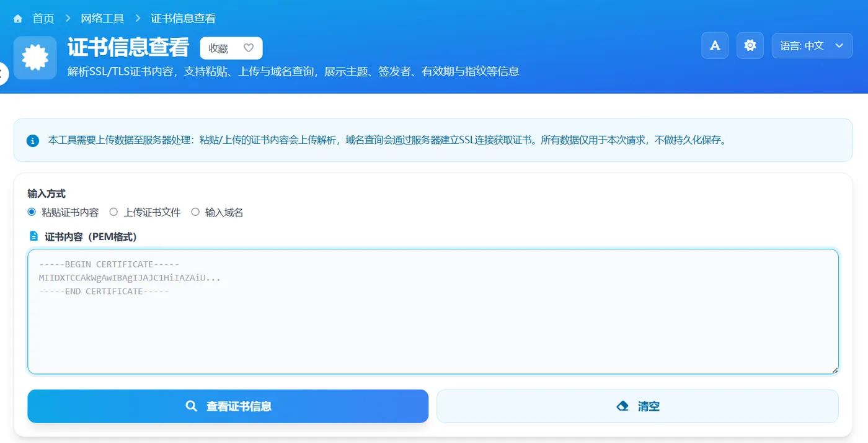Click the document icon beside 证书内容 (PEM格式)

click(x=33, y=236)
